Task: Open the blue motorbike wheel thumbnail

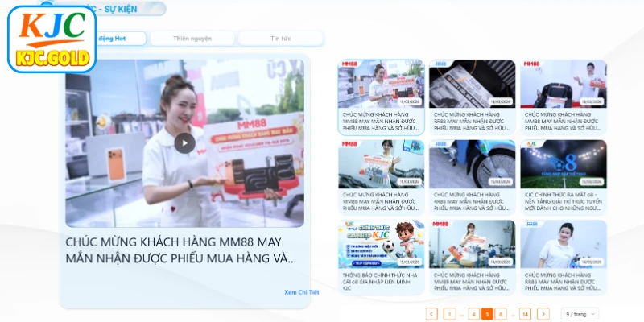Action: [473, 164]
